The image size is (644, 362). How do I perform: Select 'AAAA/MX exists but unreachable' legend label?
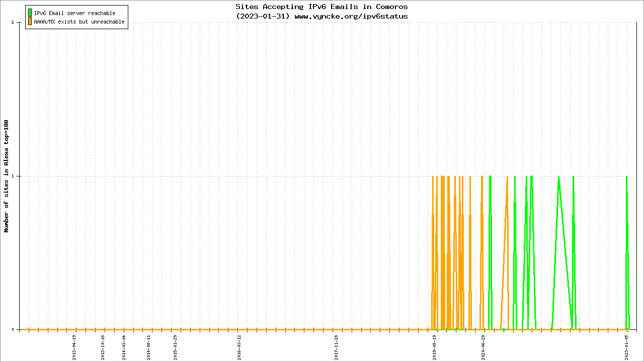coord(79,22)
